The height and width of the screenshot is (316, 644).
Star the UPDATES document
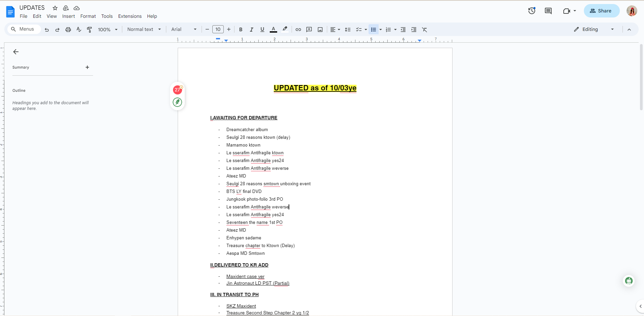coord(55,8)
